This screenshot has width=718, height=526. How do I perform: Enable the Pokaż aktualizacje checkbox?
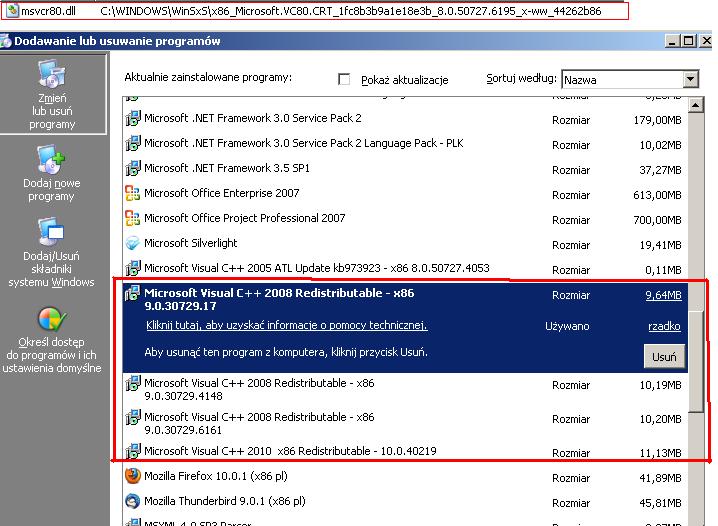pyautogui.click(x=344, y=79)
